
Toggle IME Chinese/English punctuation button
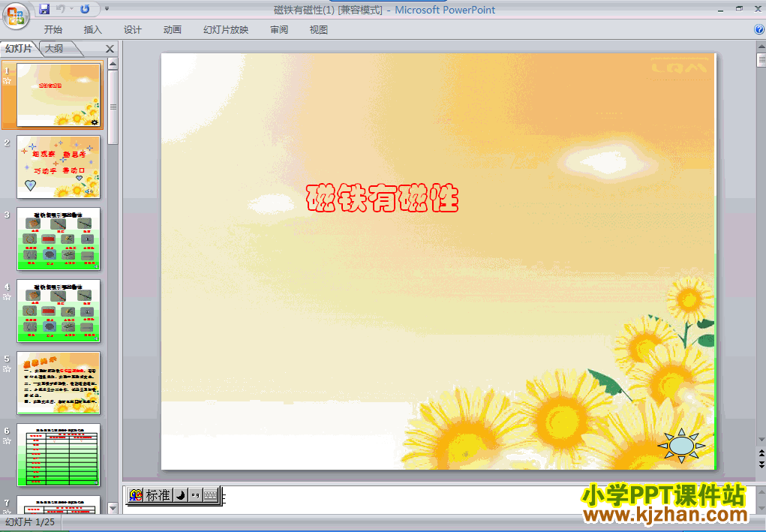[195, 495]
